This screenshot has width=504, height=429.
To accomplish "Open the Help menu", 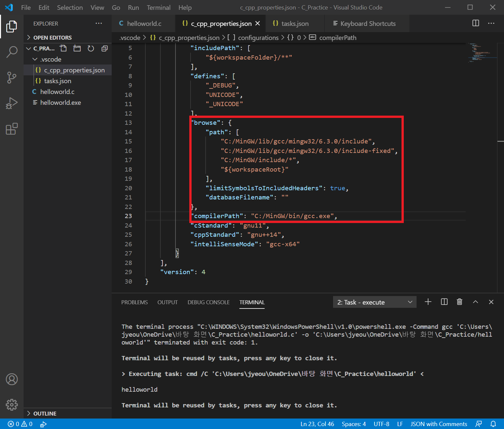I will point(185,8).
